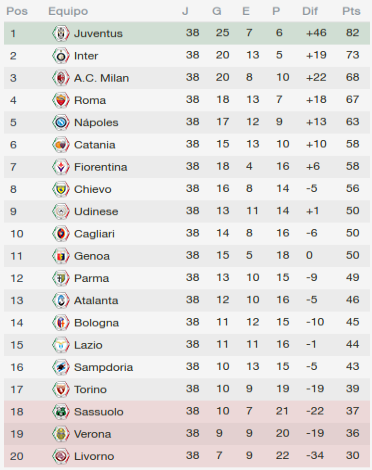The width and height of the screenshot is (372, 470).
Task: Select the Pos column header
Action: coord(17,11)
